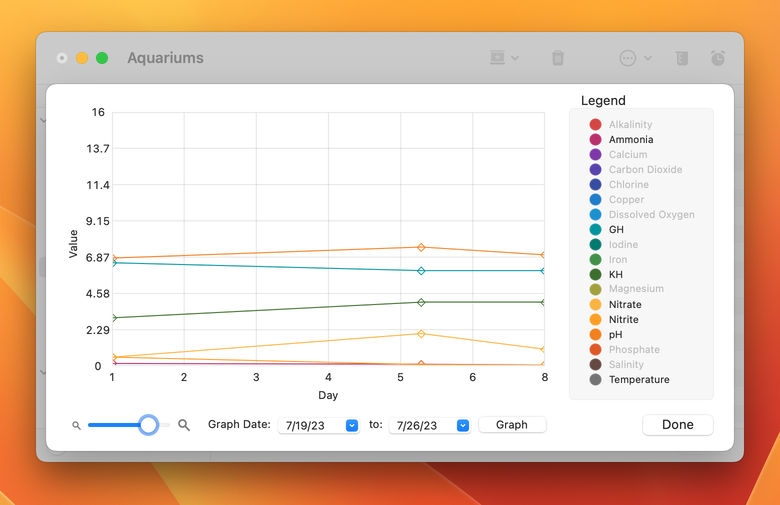This screenshot has width=780, height=505.
Task: Click the ellipsis more-actions toolbar icon
Action: pos(628,58)
